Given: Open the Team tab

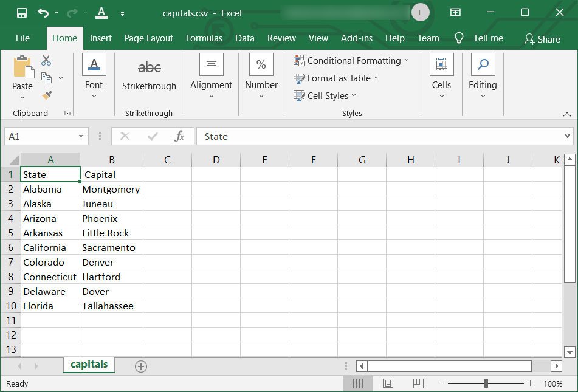Looking at the screenshot, I should 428,38.
